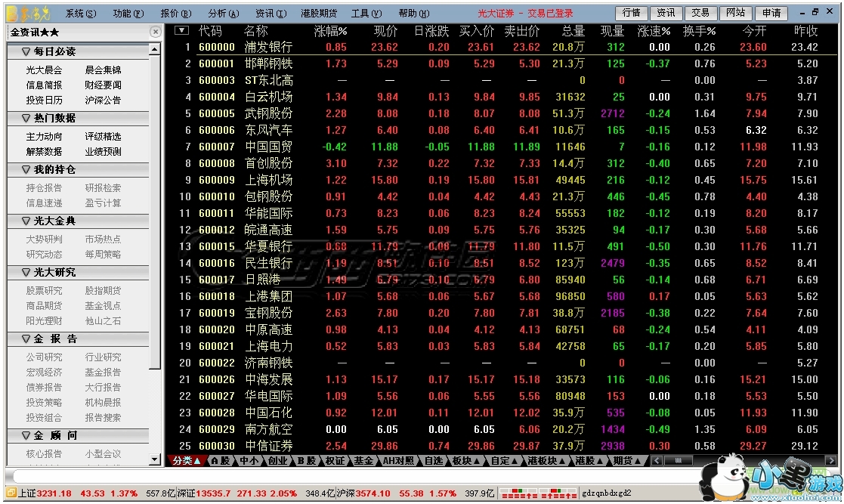The width and height of the screenshot is (844, 504).
Task: Open the 港股期货 menu
Action: point(319,14)
